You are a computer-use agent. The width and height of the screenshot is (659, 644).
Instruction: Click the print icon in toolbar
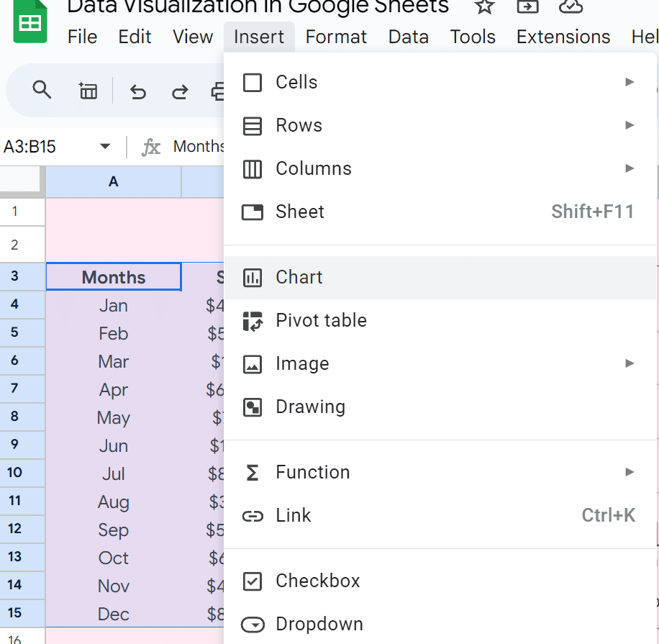(218, 91)
